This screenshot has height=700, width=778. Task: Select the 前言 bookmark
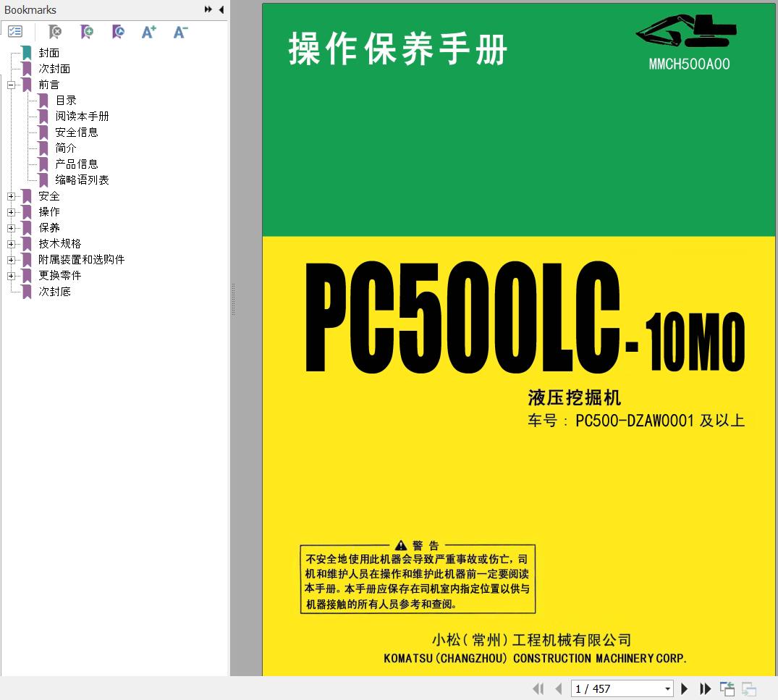click(49, 85)
